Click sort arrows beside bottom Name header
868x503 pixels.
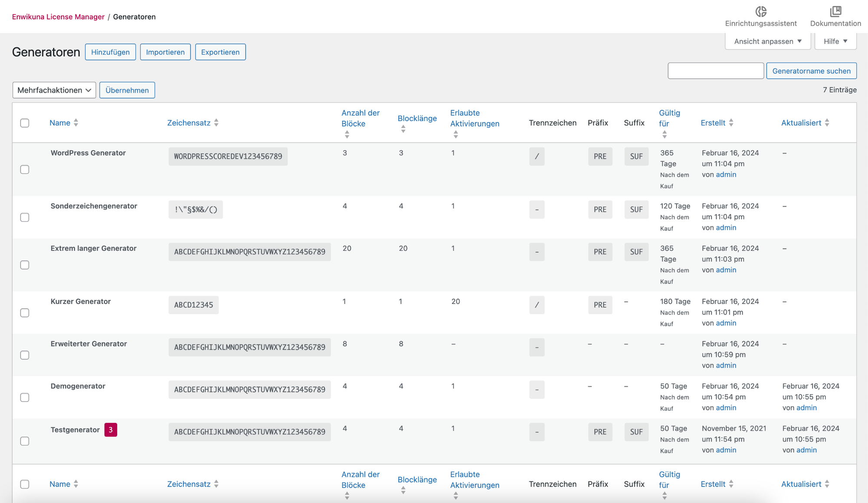tap(76, 484)
